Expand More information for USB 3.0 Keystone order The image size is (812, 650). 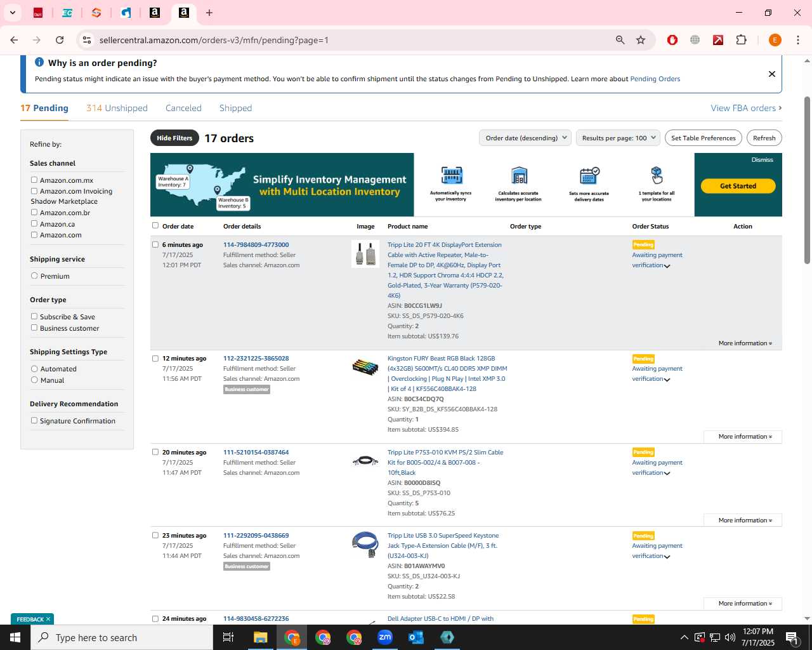743,604
